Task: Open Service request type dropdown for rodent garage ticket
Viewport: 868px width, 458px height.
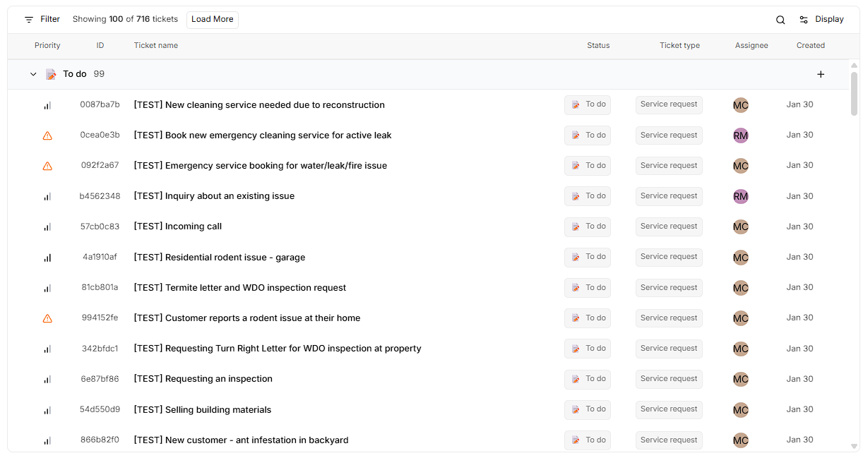Action: point(668,257)
